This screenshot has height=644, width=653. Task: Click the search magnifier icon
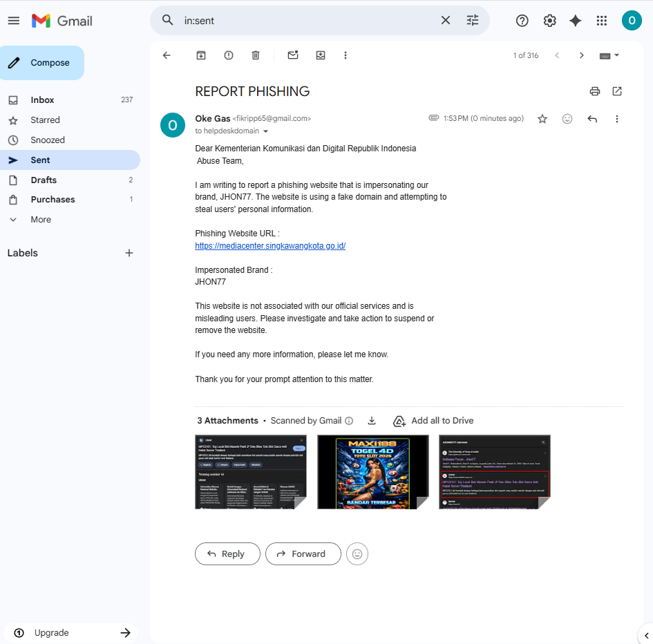[x=167, y=20]
